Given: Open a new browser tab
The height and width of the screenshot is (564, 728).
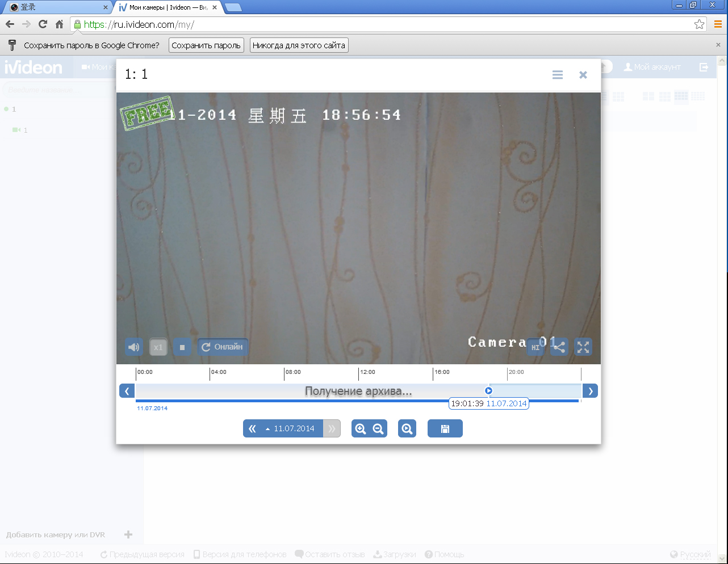Looking at the screenshot, I should tap(233, 7).
